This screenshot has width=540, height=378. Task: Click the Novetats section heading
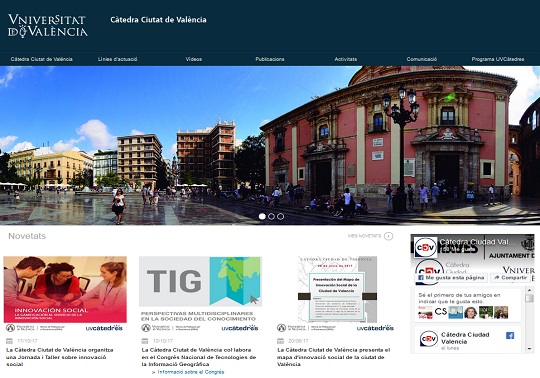pyautogui.click(x=27, y=236)
